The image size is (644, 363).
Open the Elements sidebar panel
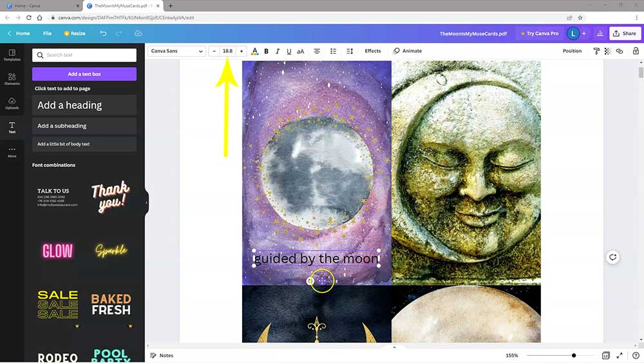[x=12, y=79]
